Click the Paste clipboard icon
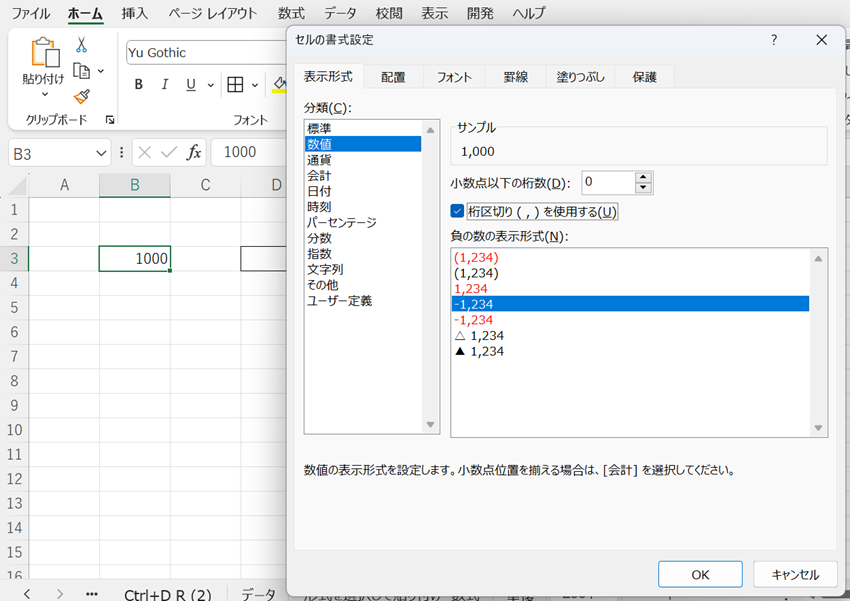Viewport: 850px width, 601px height. point(45,53)
